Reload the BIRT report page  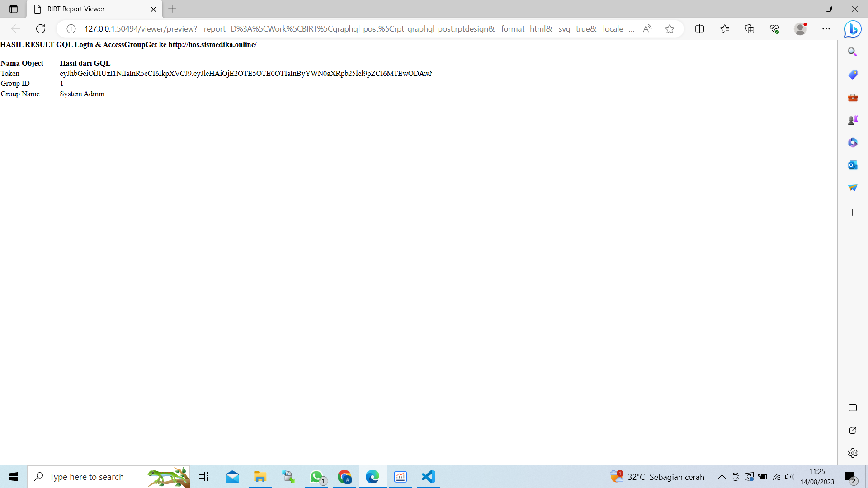pos(41,29)
